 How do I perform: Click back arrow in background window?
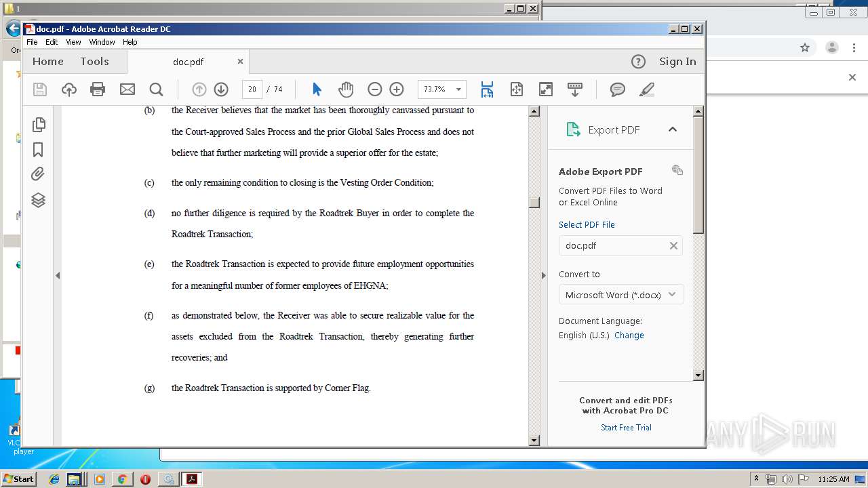[x=12, y=28]
